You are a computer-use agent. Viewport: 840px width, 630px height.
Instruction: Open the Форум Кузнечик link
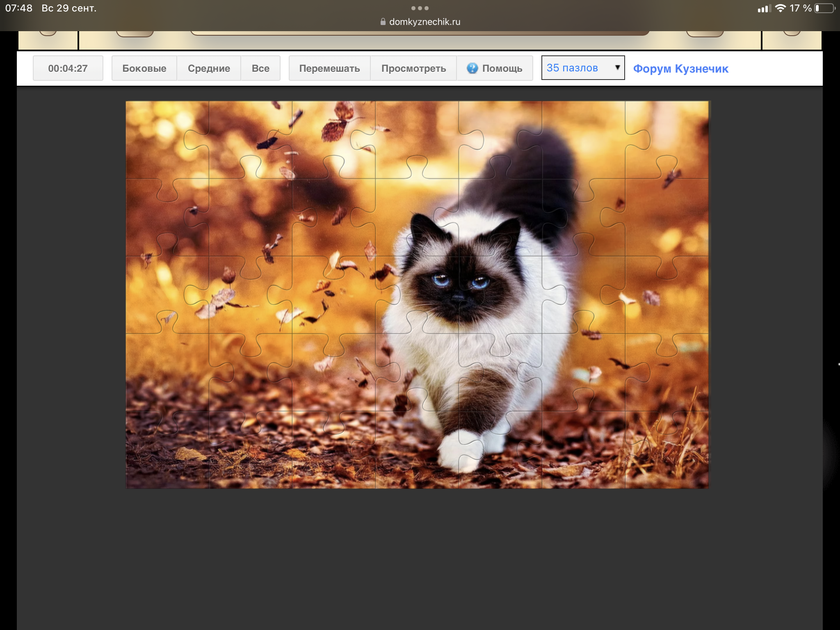tap(680, 68)
